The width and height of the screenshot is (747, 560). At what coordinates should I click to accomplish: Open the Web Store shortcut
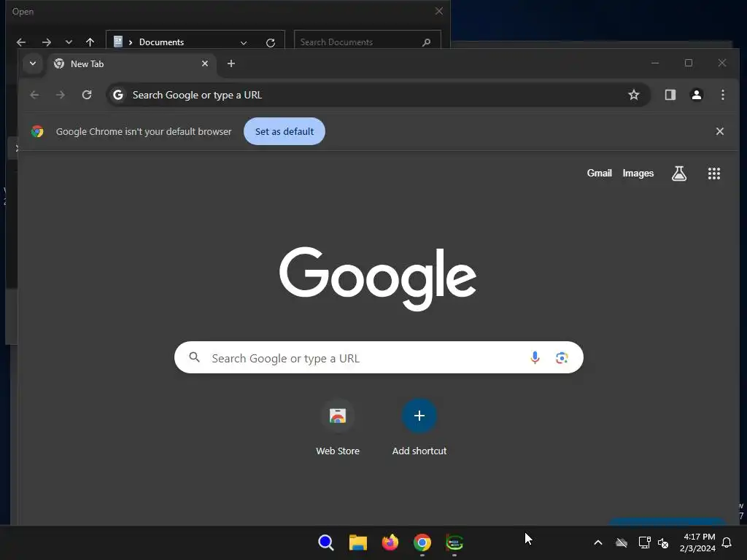pos(338,427)
